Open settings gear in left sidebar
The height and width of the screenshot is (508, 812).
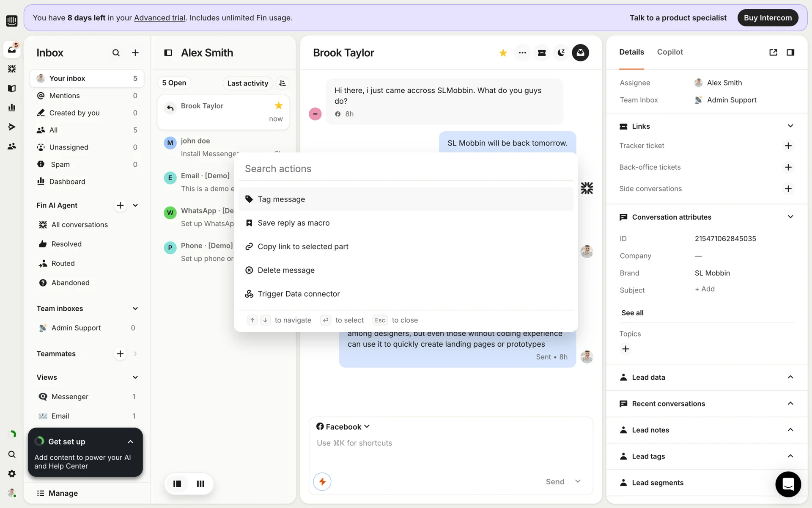point(12,474)
